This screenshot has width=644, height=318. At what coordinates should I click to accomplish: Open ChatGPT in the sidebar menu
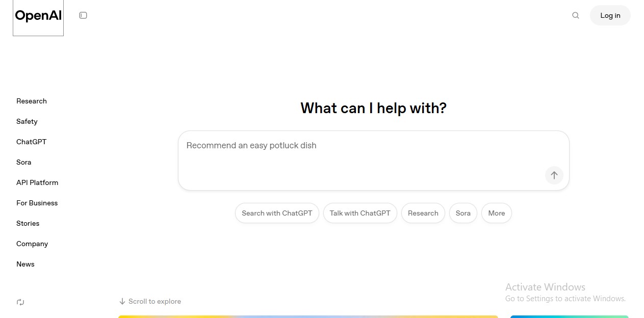(x=32, y=142)
